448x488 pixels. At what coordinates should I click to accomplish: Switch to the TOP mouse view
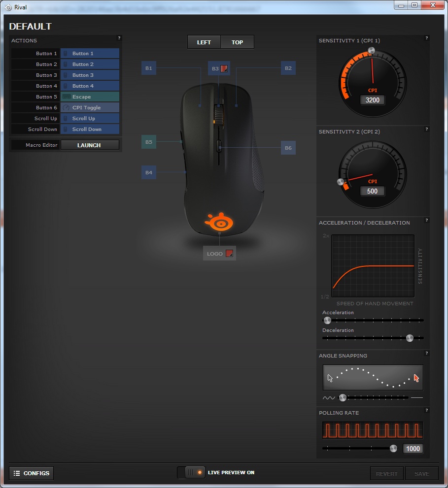[x=237, y=42]
